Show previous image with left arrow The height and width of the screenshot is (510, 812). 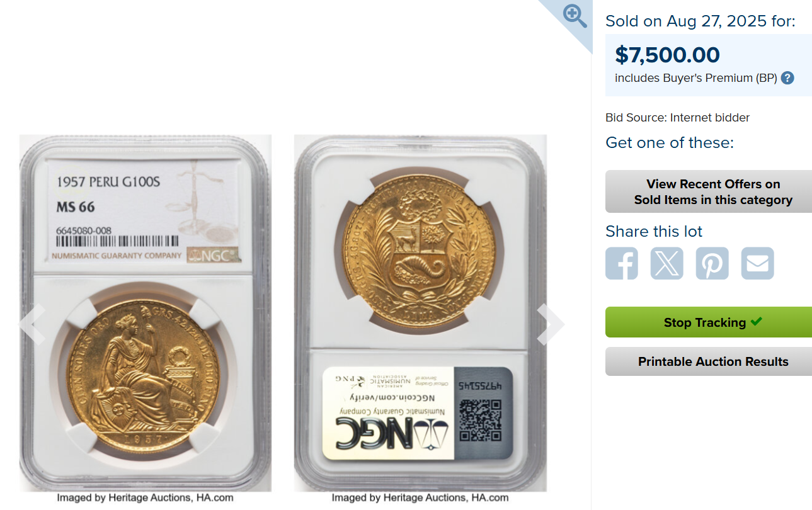(32, 324)
